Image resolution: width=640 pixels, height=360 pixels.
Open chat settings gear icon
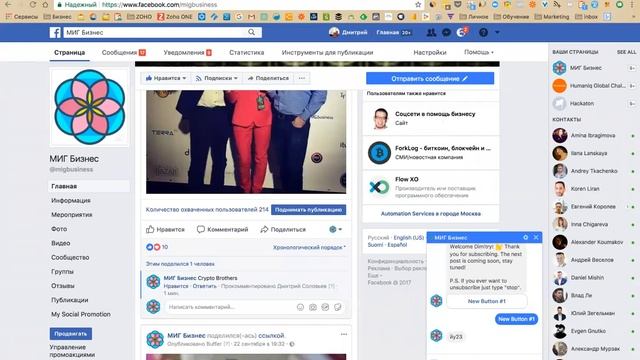[x=525, y=237]
